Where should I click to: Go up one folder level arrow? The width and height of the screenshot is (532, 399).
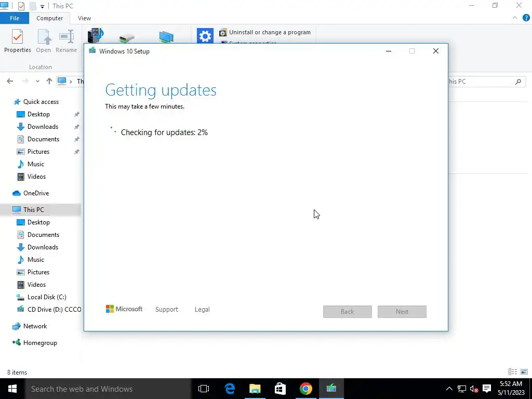coord(49,81)
